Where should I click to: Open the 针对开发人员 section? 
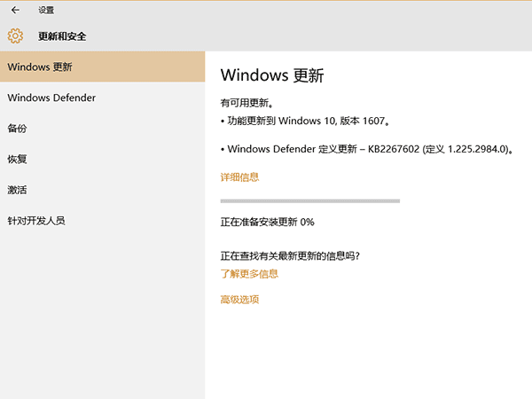tap(103, 221)
